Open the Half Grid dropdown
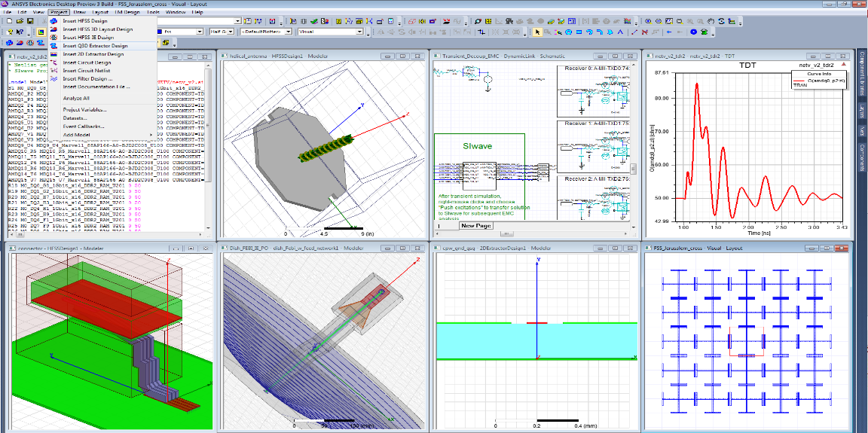 (x=232, y=32)
